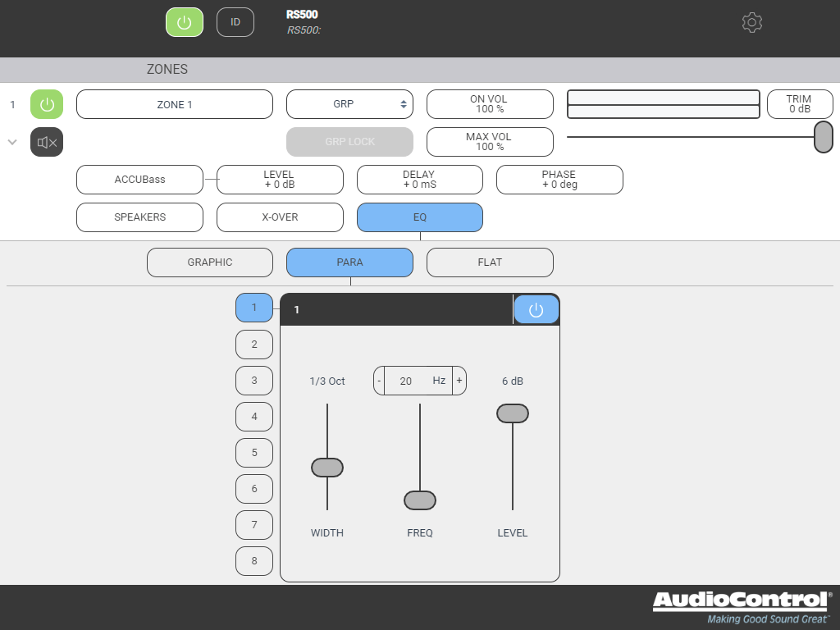Open the SPEAKERS settings
This screenshot has width=840, height=630.
139,217
